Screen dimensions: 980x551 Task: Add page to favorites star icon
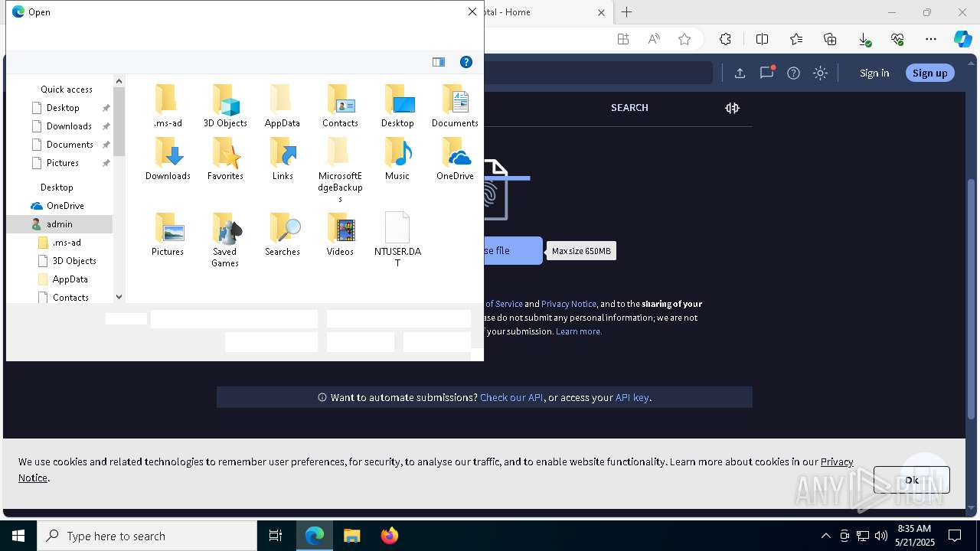684,39
